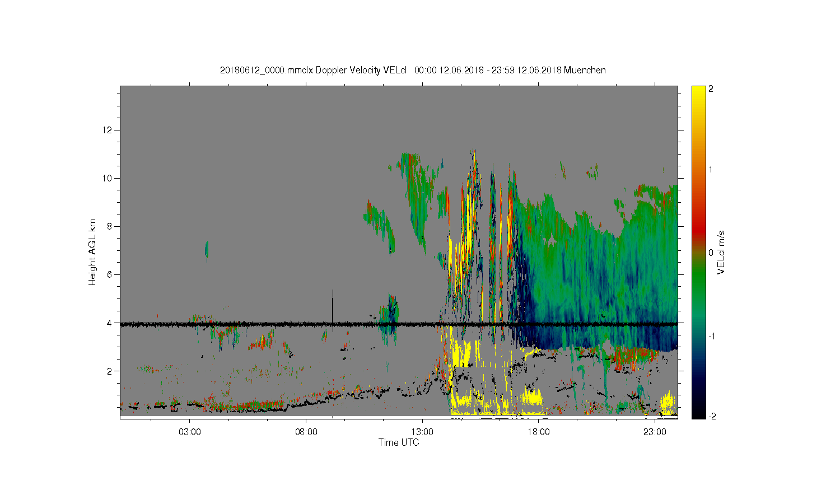Click the colorbar value '0'
The image size is (840, 504).
point(711,253)
